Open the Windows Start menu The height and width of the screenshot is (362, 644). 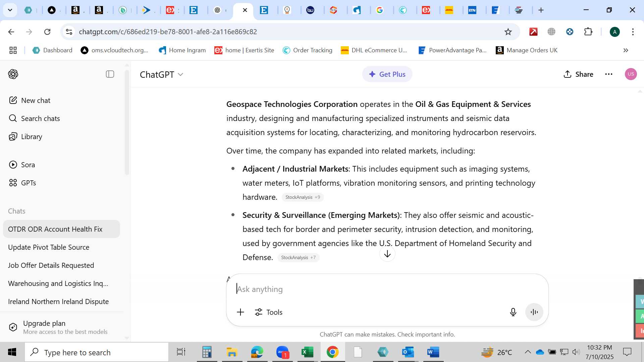click(12, 352)
